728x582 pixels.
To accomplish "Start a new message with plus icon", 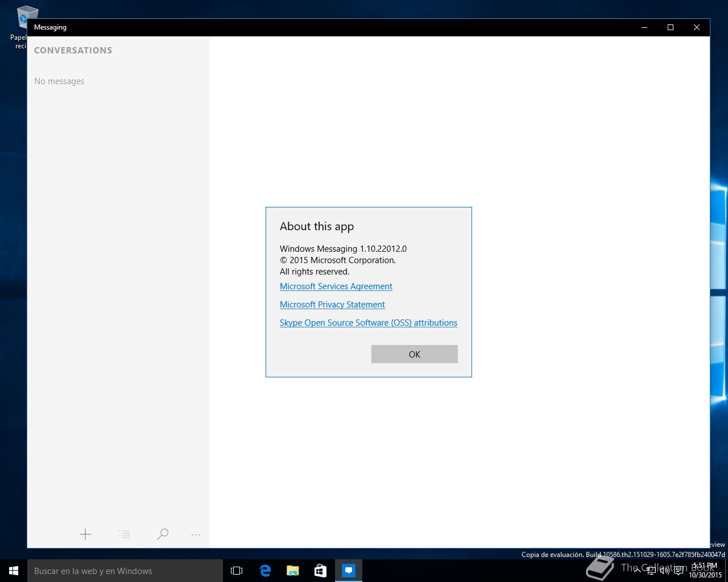I will pos(85,534).
